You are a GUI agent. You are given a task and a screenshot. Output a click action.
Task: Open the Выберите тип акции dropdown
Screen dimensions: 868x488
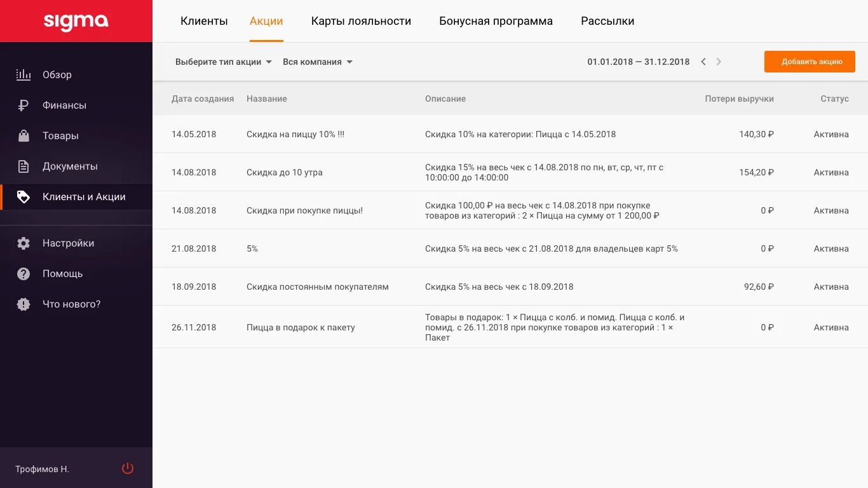(224, 62)
